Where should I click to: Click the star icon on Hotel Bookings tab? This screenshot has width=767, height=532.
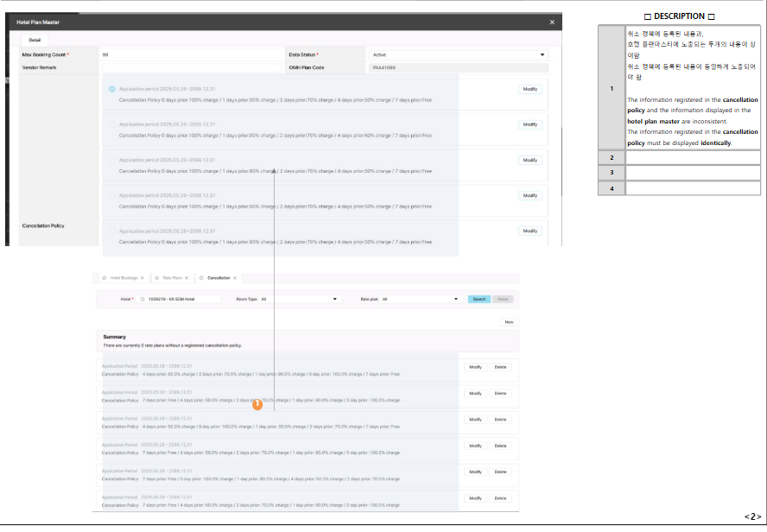(105, 278)
